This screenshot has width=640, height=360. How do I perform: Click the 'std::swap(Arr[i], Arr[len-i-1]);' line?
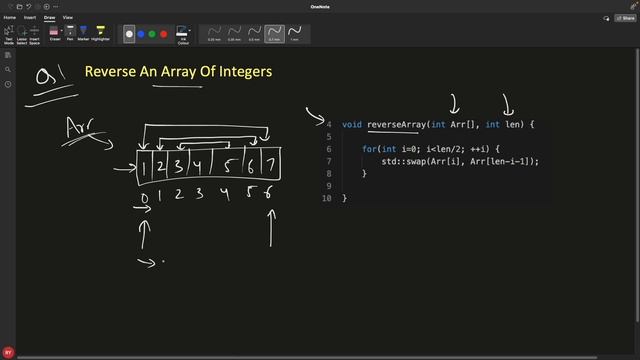tap(460, 161)
